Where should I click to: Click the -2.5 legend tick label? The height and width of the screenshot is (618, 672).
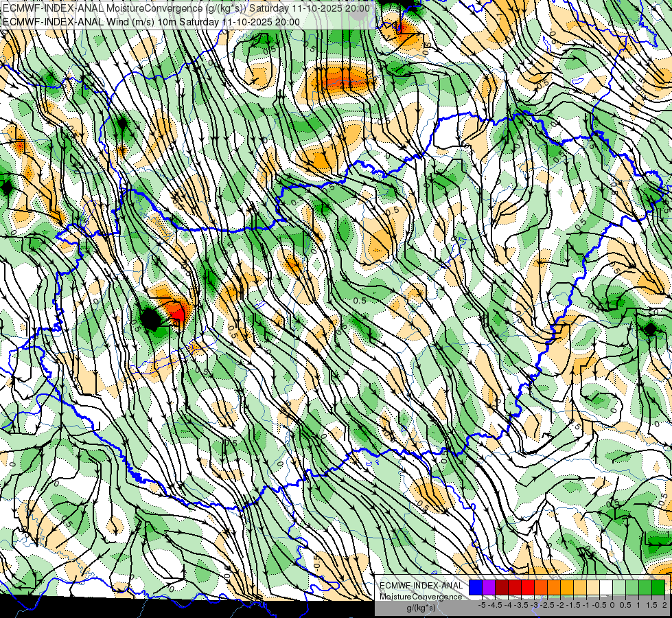(x=547, y=605)
